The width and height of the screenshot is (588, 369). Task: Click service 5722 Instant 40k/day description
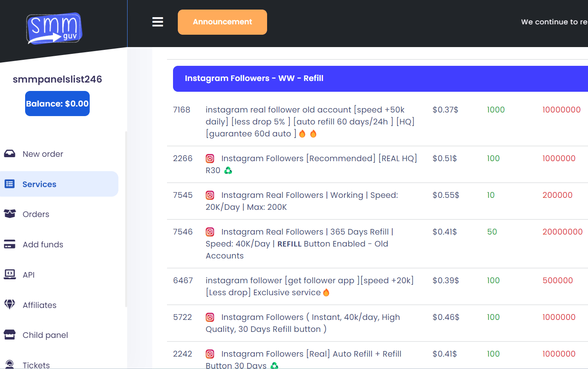coord(303,323)
